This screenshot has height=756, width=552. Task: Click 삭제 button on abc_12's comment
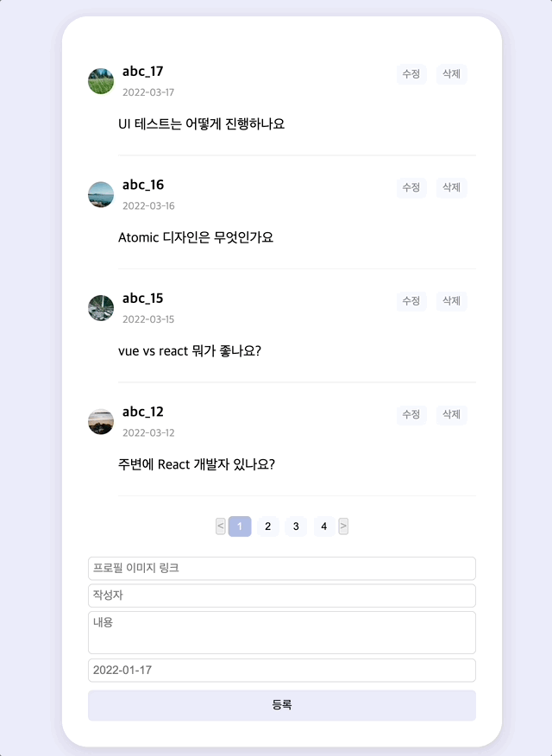[x=451, y=414]
